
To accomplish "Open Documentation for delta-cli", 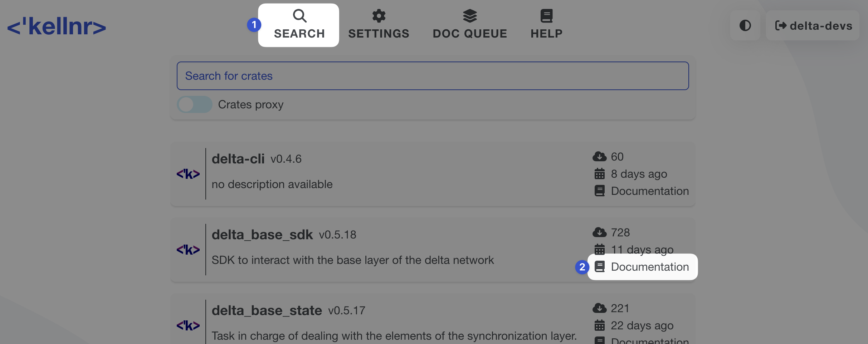I will click(x=649, y=191).
